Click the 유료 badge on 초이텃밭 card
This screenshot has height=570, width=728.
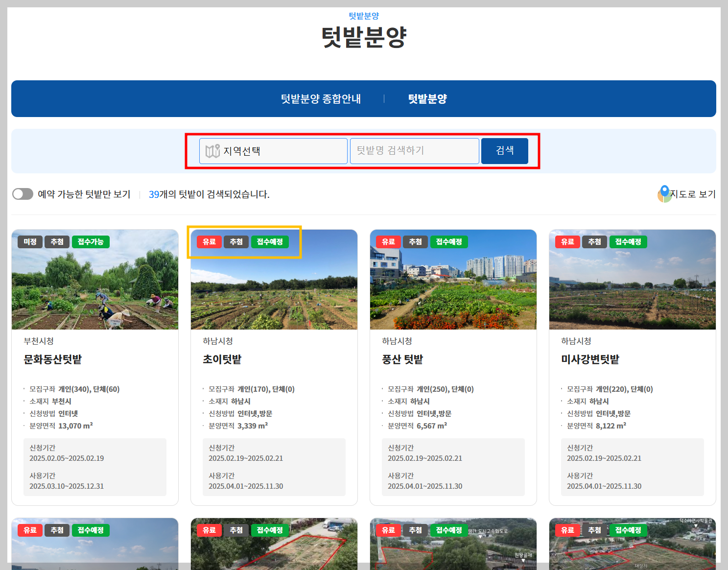tap(210, 242)
